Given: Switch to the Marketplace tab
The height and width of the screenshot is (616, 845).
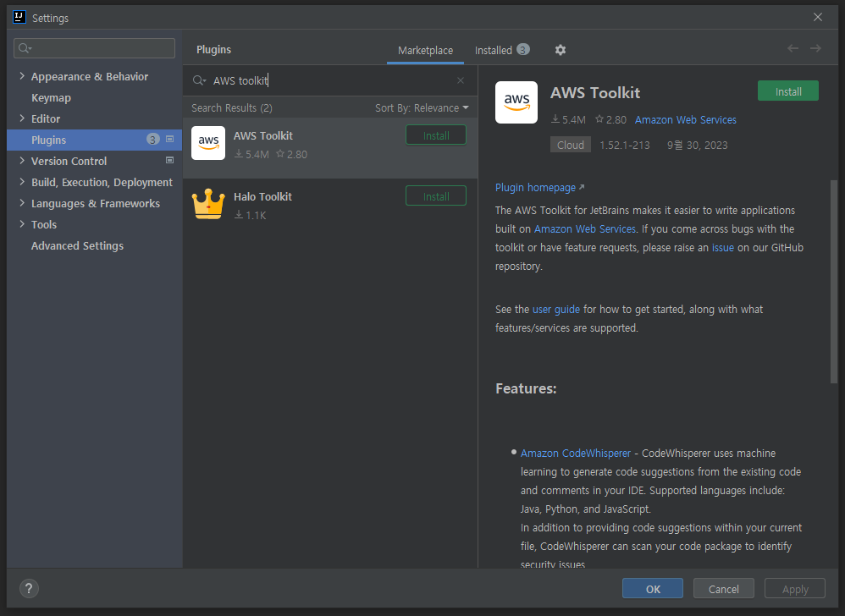Looking at the screenshot, I should [x=425, y=51].
